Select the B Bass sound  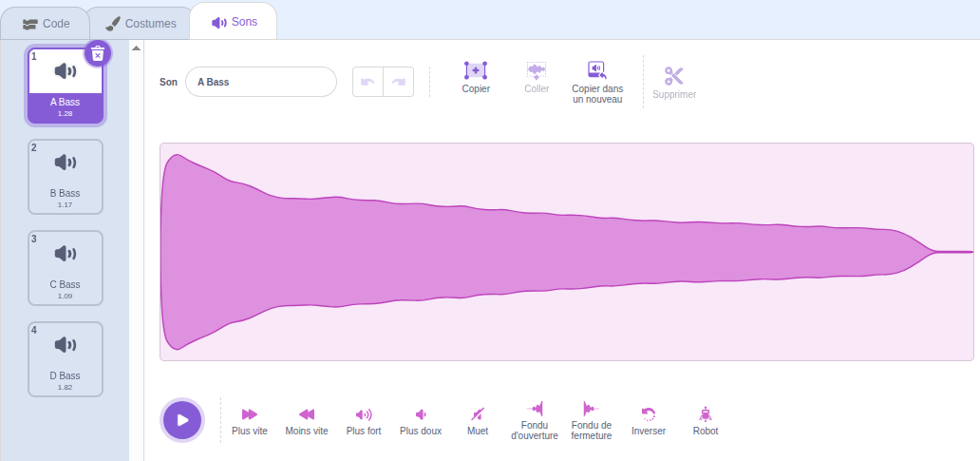pyautogui.click(x=65, y=176)
